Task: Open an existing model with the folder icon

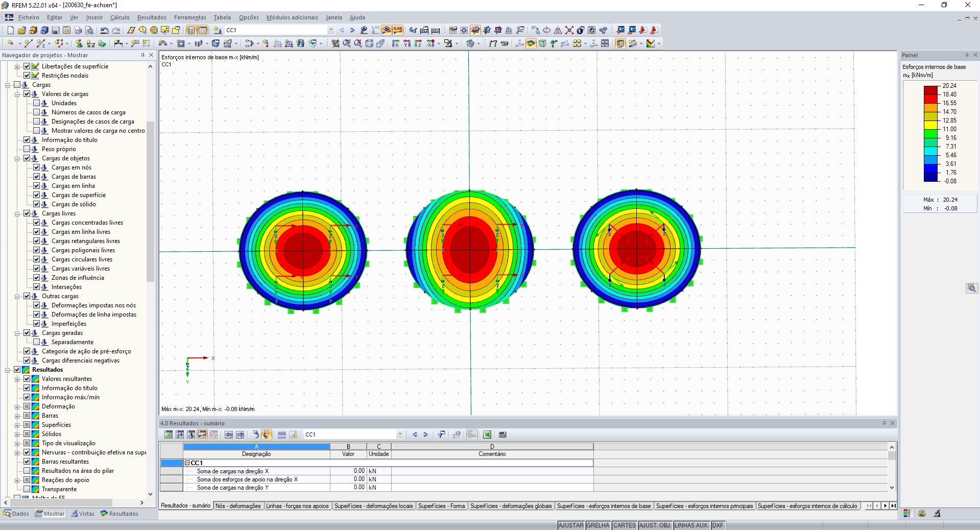Action: pyautogui.click(x=21, y=30)
